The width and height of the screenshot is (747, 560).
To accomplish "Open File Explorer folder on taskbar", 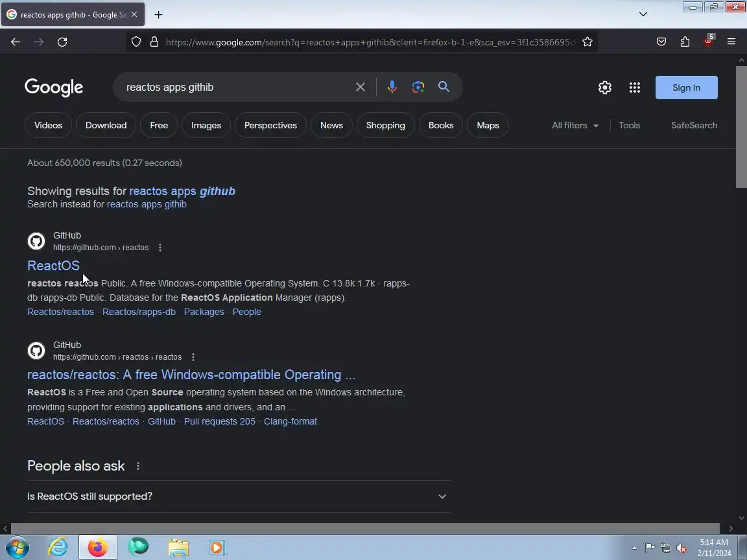I will pyautogui.click(x=178, y=548).
